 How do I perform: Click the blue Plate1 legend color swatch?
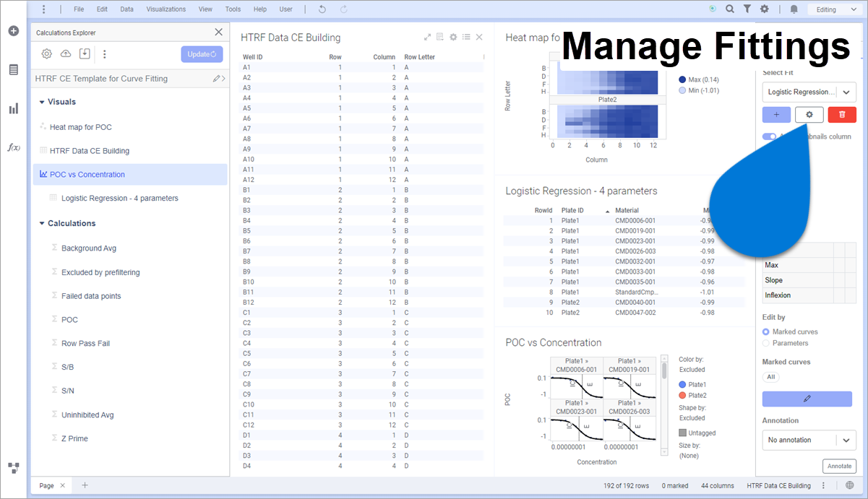683,385
